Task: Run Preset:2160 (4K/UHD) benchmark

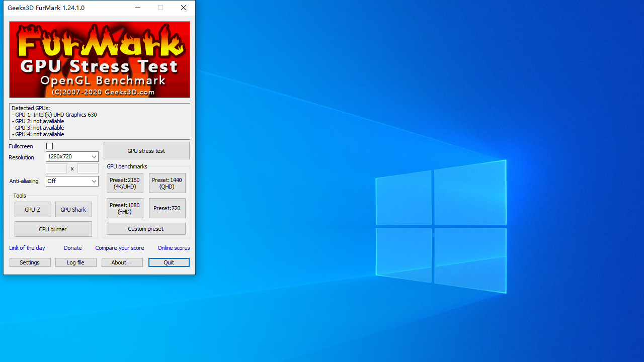Action: pyautogui.click(x=125, y=183)
